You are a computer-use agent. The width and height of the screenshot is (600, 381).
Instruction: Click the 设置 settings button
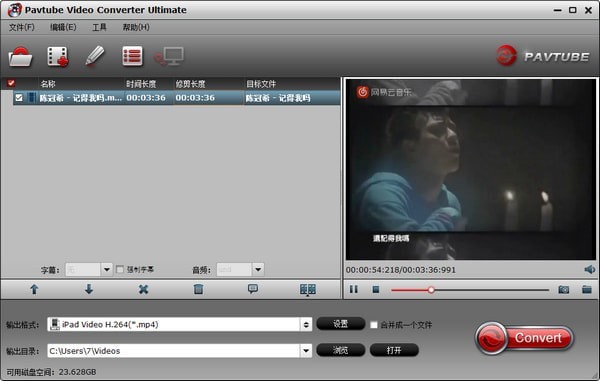(341, 324)
